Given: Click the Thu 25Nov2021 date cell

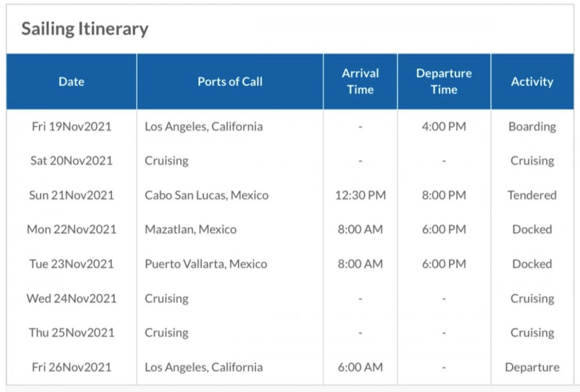Looking at the screenshot, I should (72, 333).
